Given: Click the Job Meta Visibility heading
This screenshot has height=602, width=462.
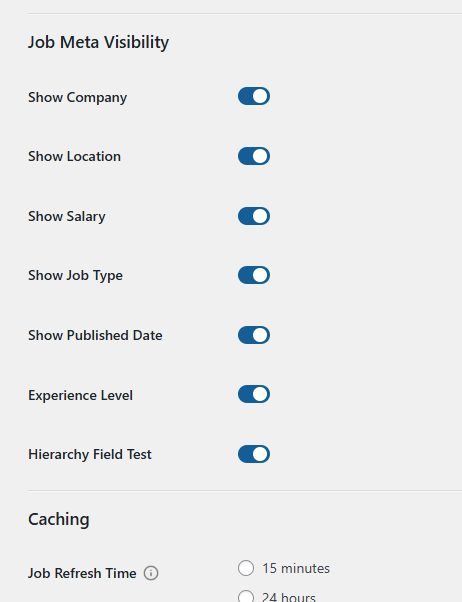Looking at the screenshot, I should pyautogui.click(x=98, y=42).
